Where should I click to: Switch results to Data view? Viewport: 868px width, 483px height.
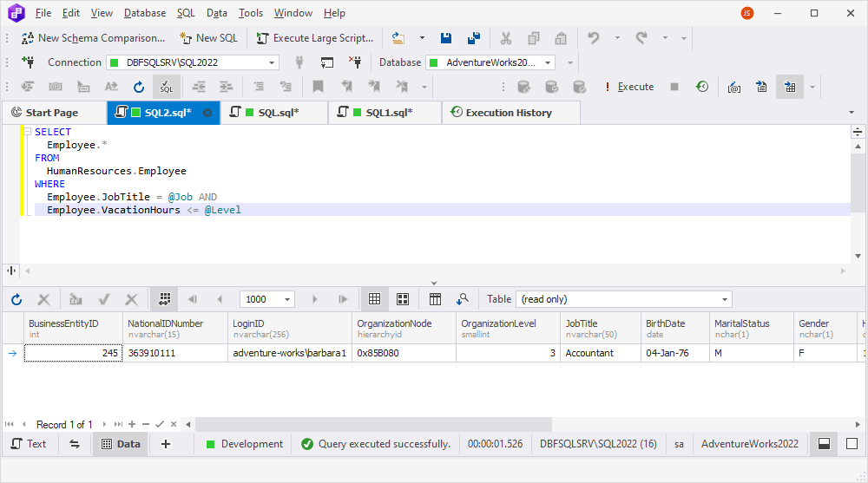point(121,444)
